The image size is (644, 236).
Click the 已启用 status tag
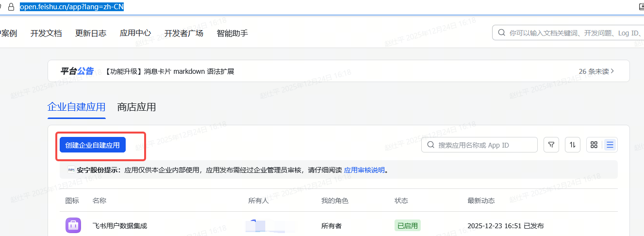[x=407, y=225]
